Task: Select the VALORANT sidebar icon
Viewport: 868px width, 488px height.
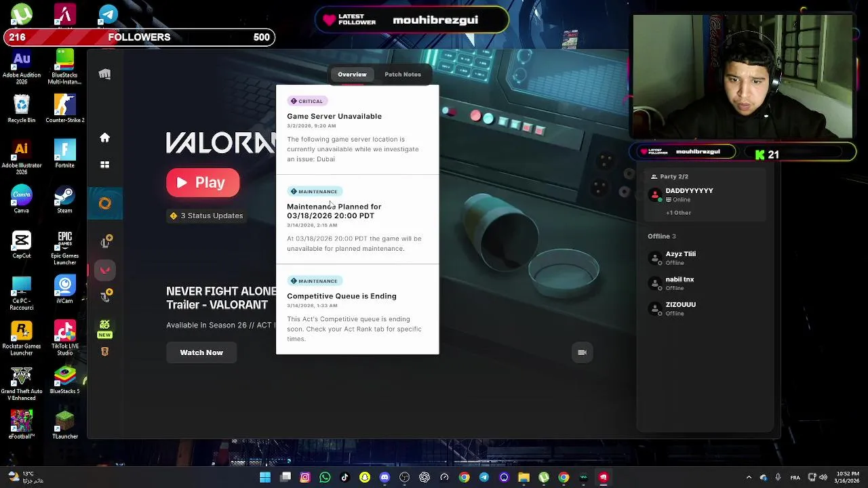Action: tap(105, 270)
